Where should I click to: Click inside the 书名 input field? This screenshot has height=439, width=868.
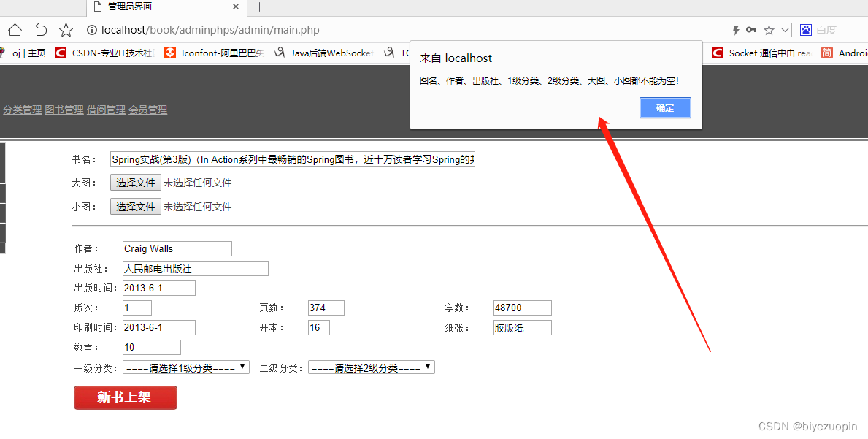[x=292, y=159]
